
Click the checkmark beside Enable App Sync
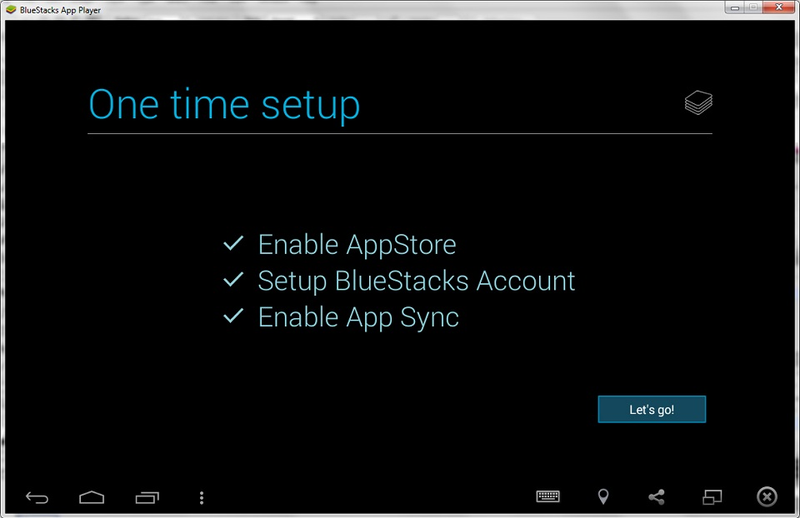pyautogui.click(x=233, y=315)
